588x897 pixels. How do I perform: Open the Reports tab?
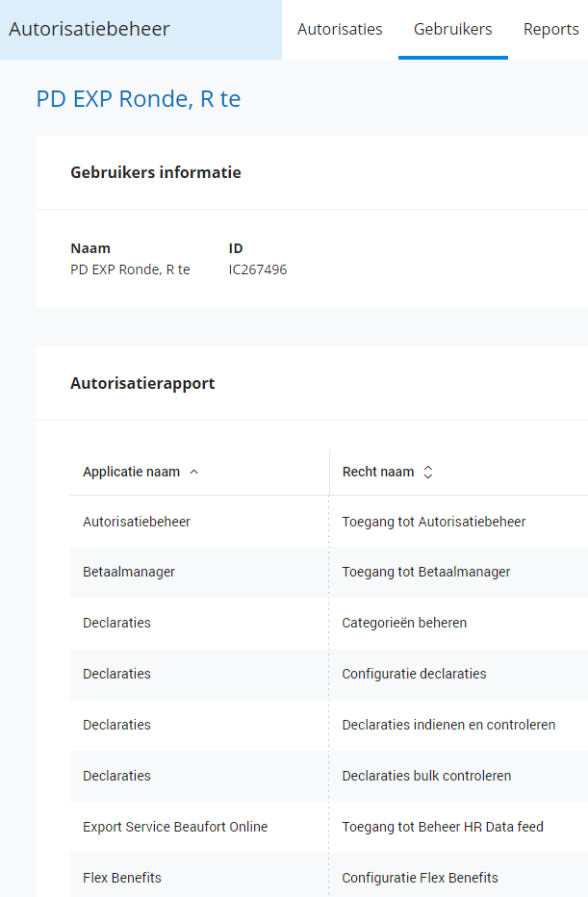551,29
